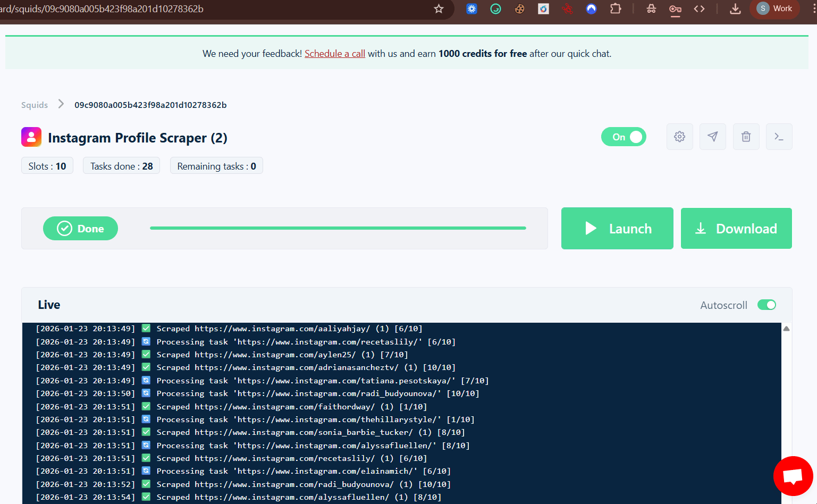Launch the scraper with the Launch button
This screenshot has height=504, width=817.
pyautogui.click(x=617, y=228)
